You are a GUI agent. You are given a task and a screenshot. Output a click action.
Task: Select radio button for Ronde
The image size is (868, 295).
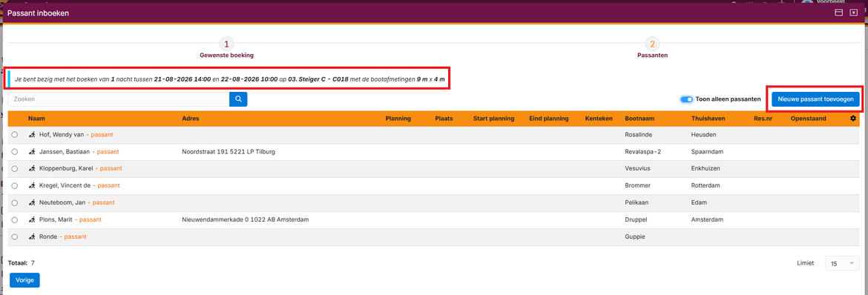click(x=14, y=236)
